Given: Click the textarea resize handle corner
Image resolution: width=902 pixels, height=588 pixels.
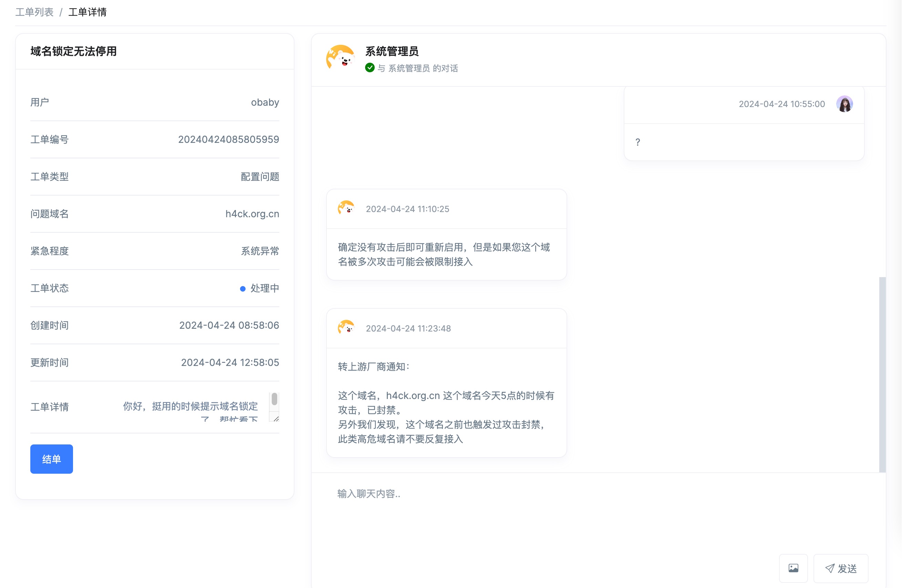Looking at the screenshot, I should (x=276, y=419).
